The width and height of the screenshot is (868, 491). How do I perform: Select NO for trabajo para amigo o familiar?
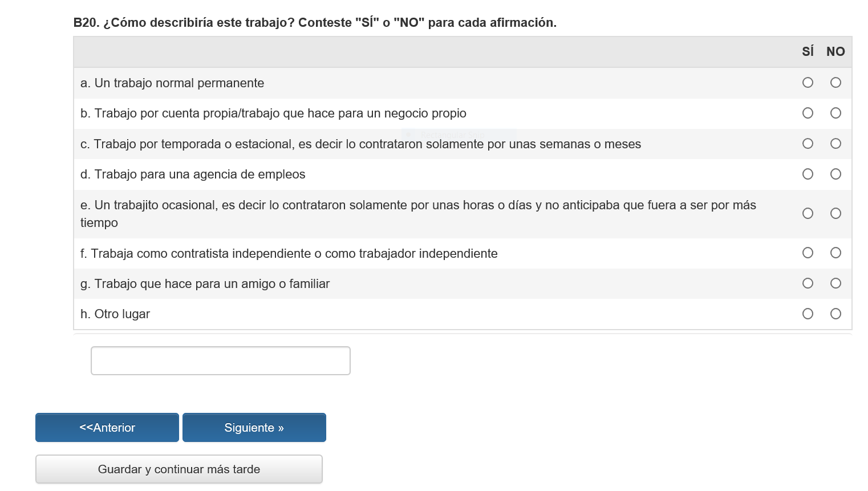[835, 283]
